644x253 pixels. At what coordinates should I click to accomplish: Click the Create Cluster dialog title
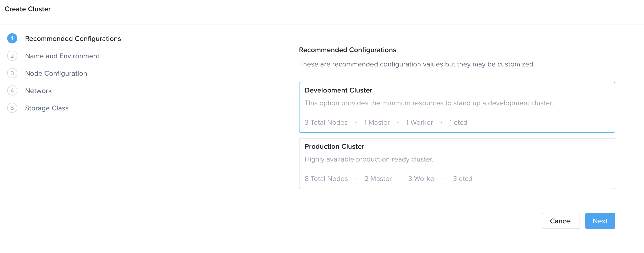click(x=28, y=9)
